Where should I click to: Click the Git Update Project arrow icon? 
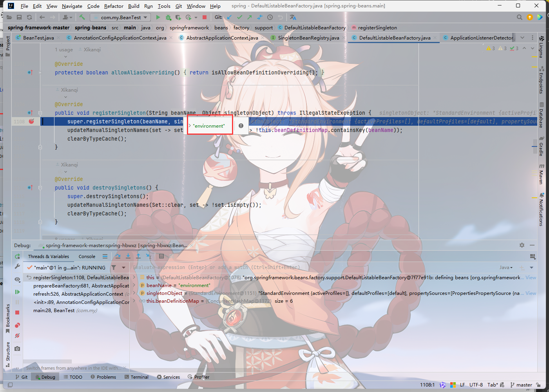(x=229, y=17)
